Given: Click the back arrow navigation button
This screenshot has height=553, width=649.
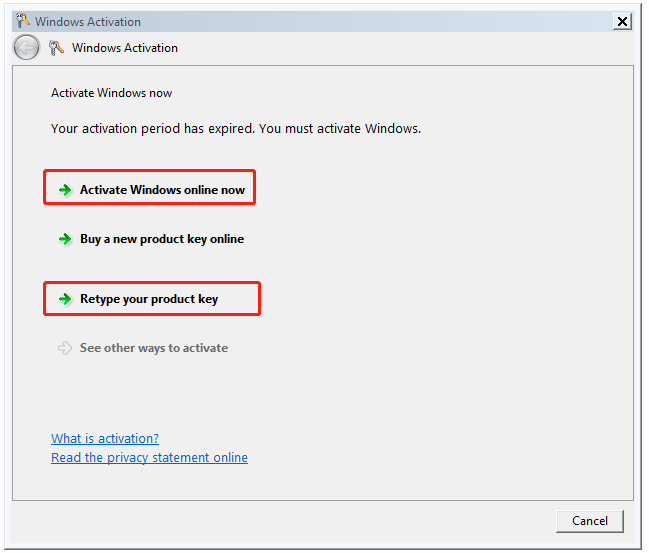Looking at the screenshot, I should coord(26,48).
